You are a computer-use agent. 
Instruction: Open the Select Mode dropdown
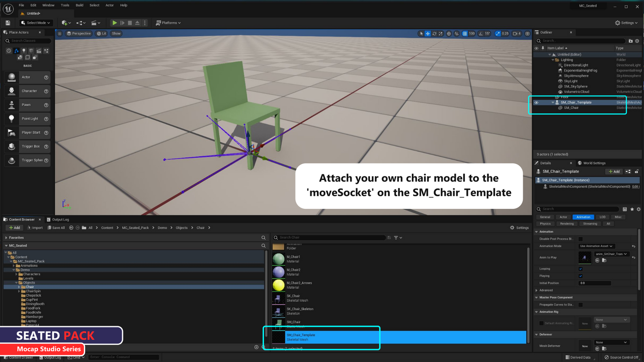[36, 23]
